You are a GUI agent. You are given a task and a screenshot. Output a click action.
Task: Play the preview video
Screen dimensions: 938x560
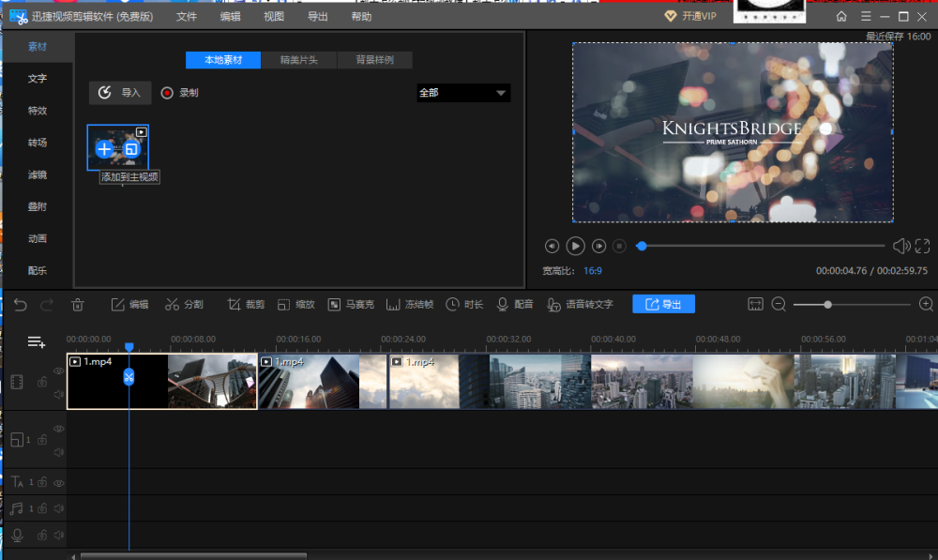pyautogui.click(x=575, y=246)
